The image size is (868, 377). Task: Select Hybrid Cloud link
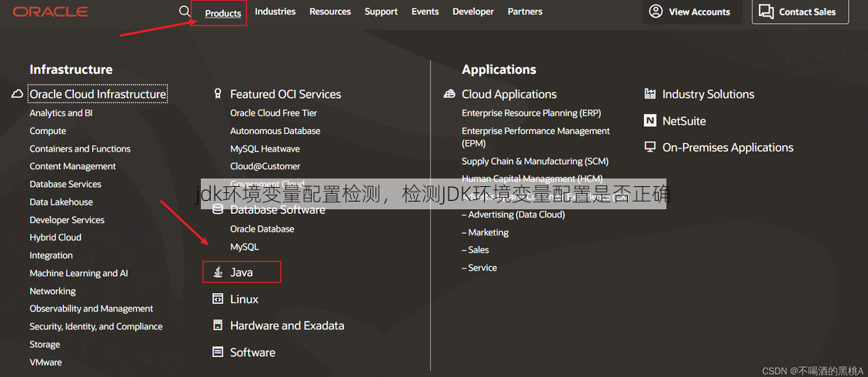55,238
